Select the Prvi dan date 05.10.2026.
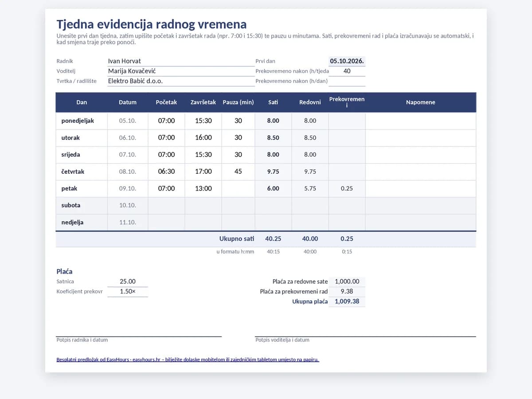The height and width of the screenshot is (399, 532). pyautogui.click(x=347, y=61)
